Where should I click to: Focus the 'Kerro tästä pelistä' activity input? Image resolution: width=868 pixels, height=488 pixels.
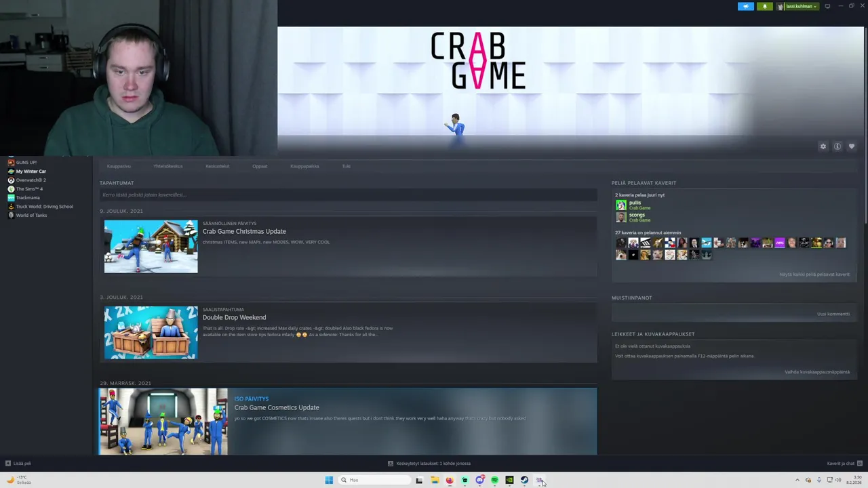348,195
